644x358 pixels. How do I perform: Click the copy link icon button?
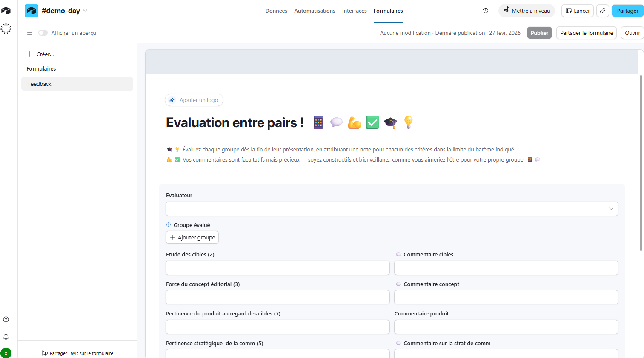[602, 11]
